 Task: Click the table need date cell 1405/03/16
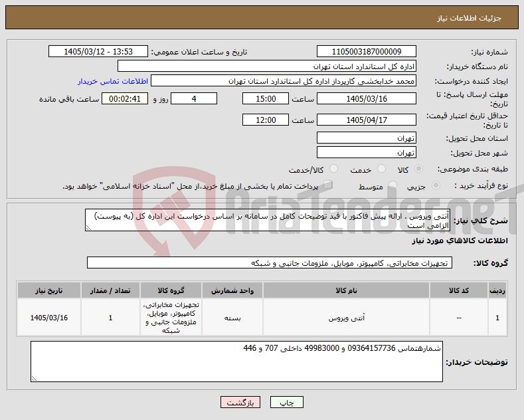pyautogui.click(x=48, y=318)
